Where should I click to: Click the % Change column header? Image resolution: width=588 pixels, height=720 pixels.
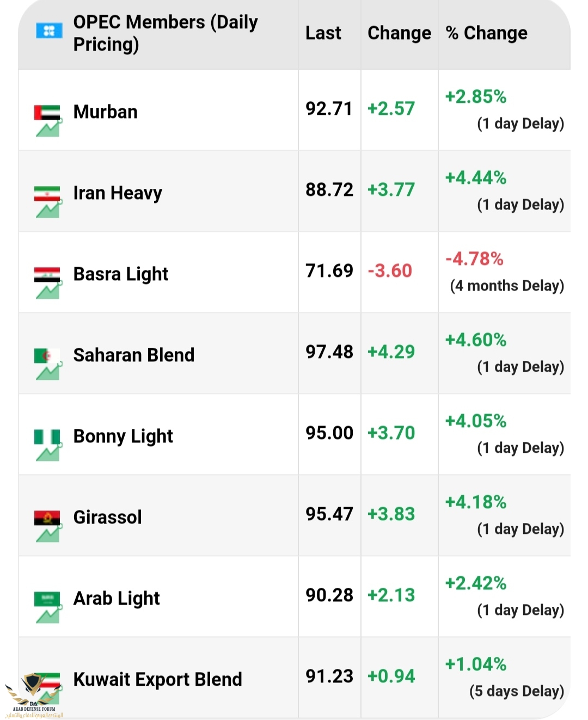[486, 33]
